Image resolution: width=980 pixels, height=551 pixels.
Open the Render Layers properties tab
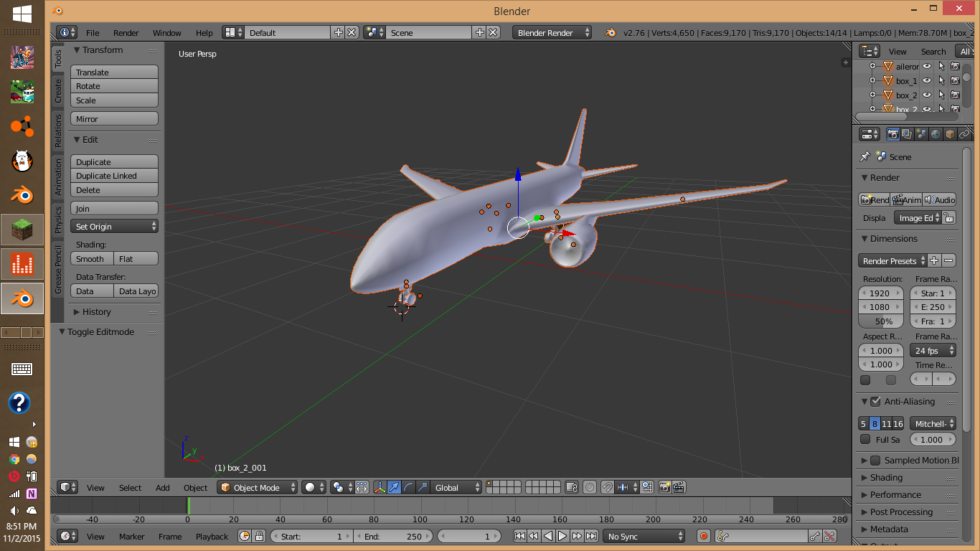point(908,134)
